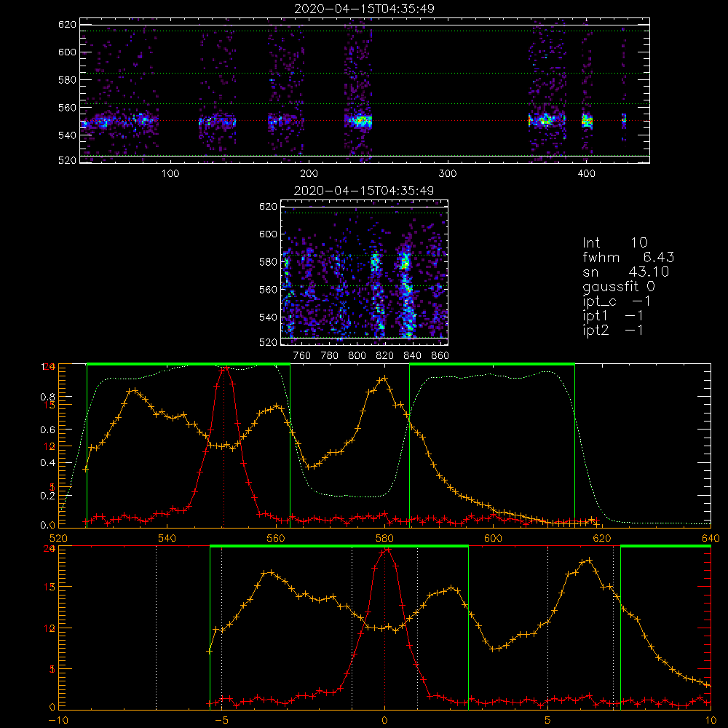Click the 'sn 43.10' value line
The height and width of the screenshot is (728, 728).
[x=626, y=272]
